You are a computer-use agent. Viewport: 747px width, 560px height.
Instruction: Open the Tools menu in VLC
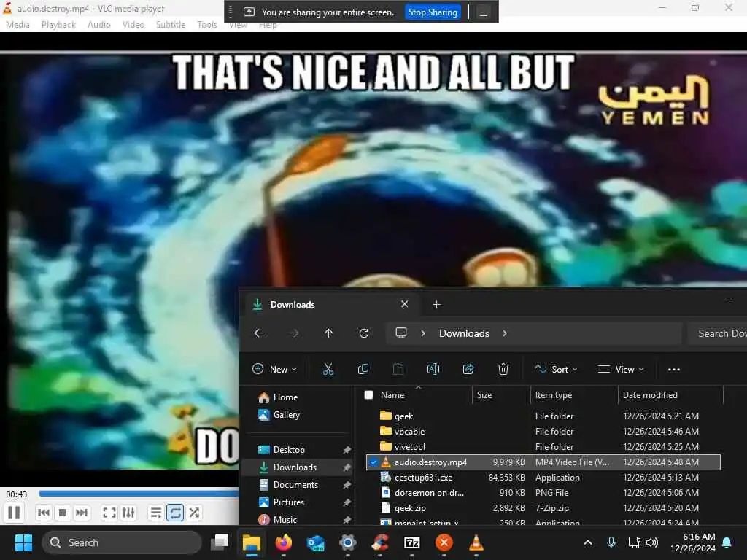207,25
